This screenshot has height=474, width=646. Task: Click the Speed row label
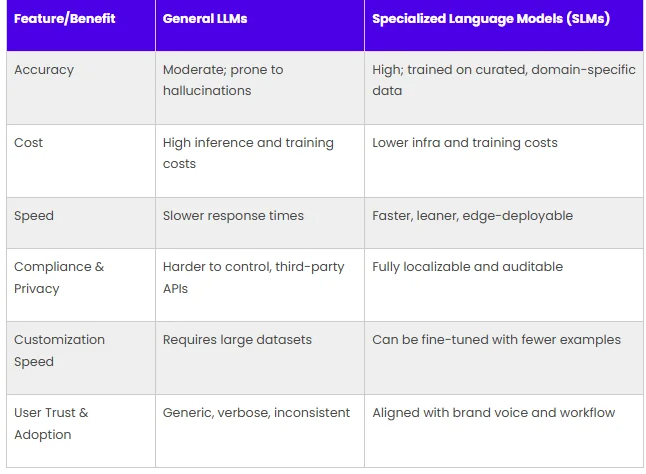coord(34,216)
